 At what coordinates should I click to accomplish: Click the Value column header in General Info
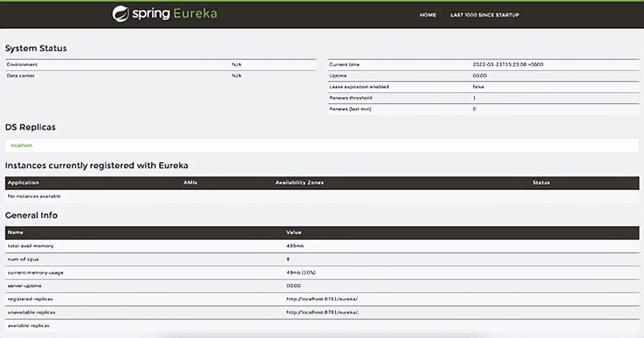coord(294,232)
